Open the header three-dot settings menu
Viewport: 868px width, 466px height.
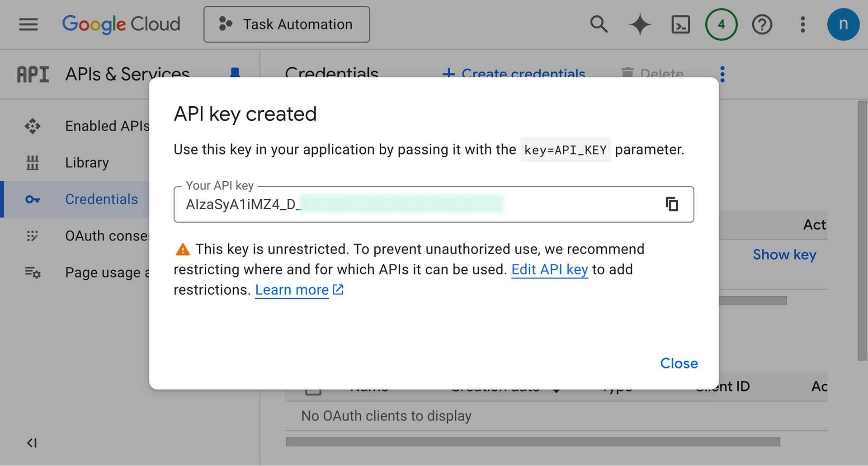802,24
